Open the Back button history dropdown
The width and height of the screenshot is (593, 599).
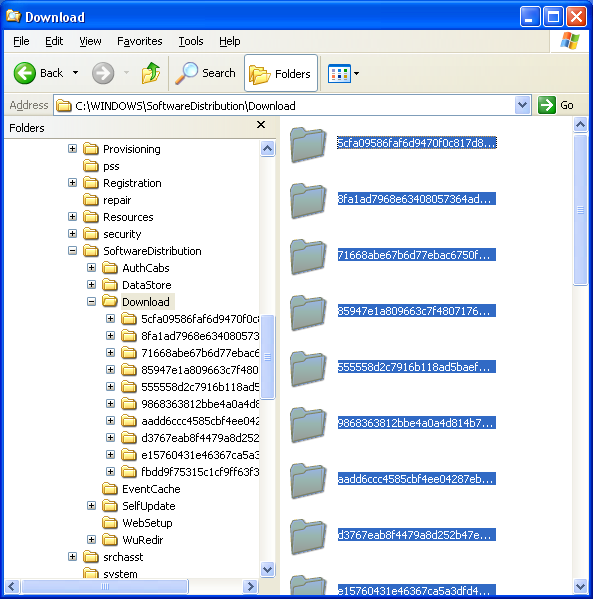point(76,73)
